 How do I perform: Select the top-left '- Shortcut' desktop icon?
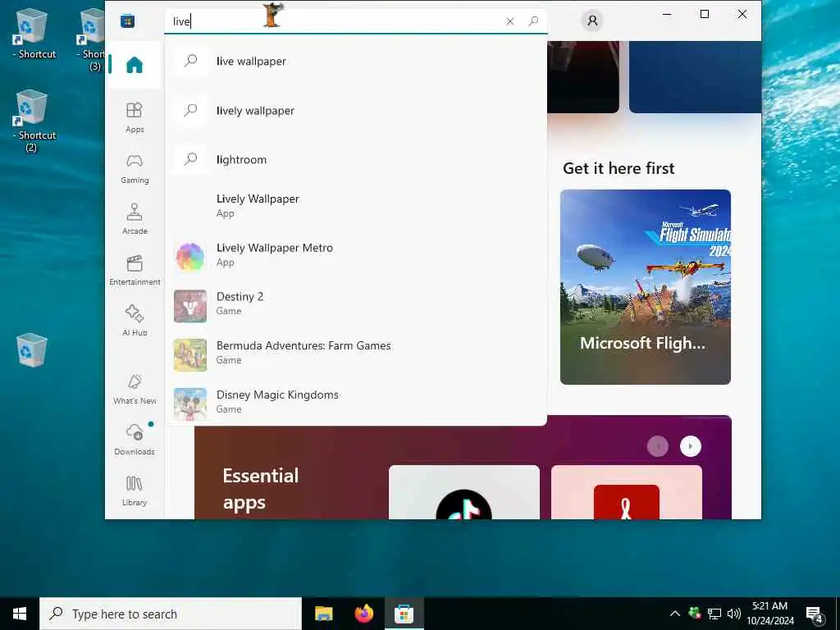33,34
